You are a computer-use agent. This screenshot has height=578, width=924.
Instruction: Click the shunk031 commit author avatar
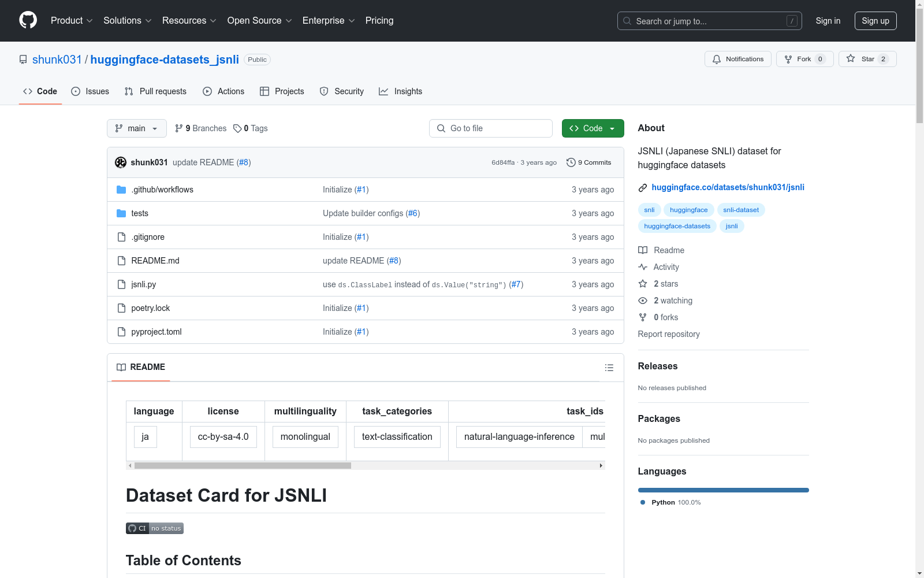(121, 162)
